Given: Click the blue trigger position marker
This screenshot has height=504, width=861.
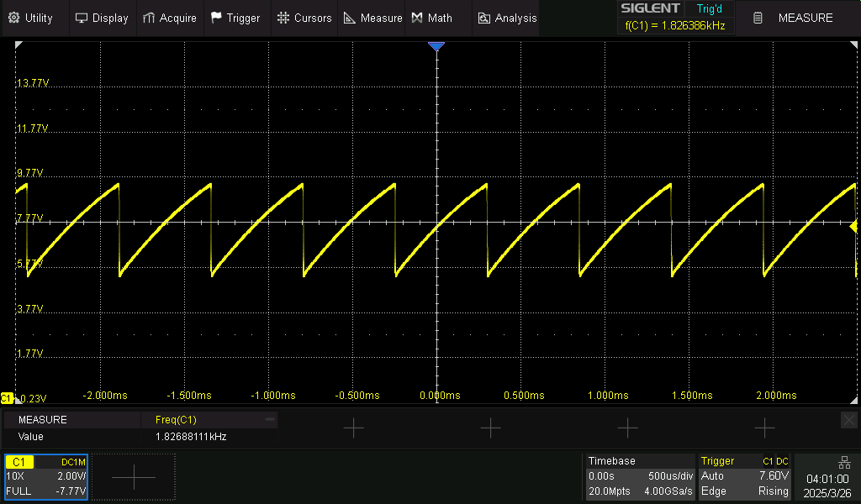Looking at the screenshot, I should [x=436, y=46].
